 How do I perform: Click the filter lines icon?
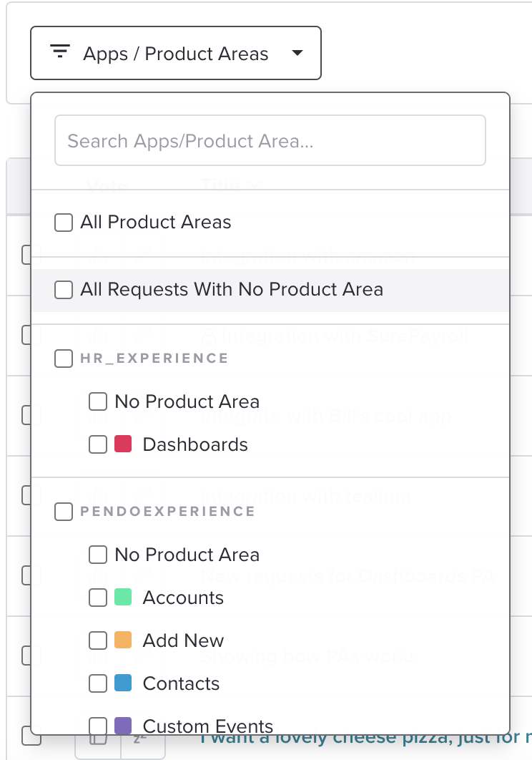click(60, 52)
